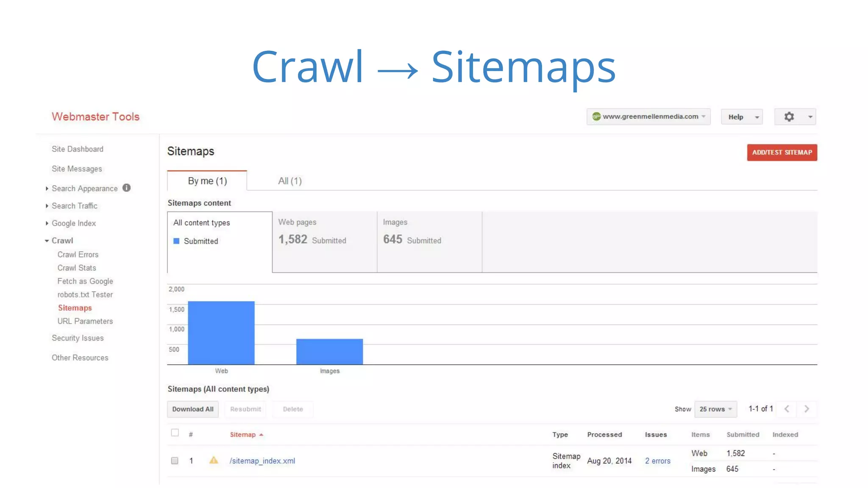The height and width of the screenshot is (488, 868).
Task: Open Site Dashboard
Action: click(78, 149)
